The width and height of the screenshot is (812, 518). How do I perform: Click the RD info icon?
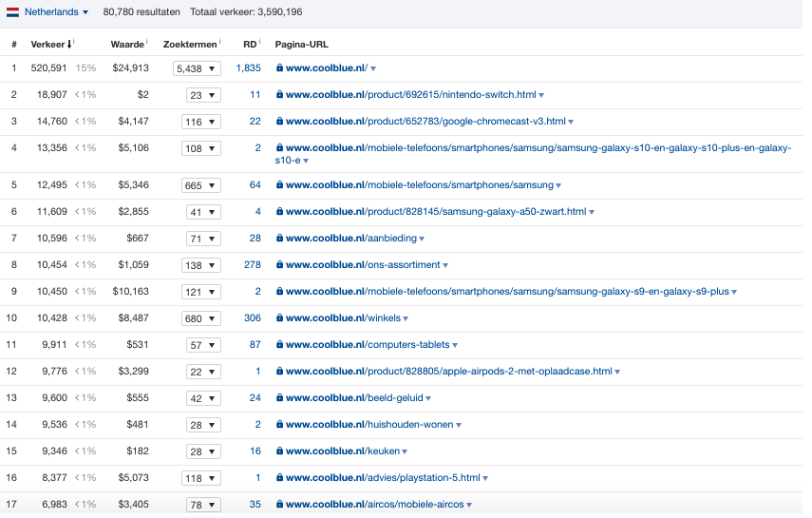259,41
